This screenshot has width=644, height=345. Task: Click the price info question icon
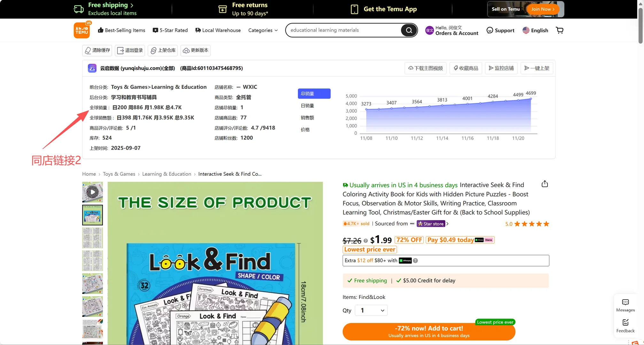tap(366, 241)
